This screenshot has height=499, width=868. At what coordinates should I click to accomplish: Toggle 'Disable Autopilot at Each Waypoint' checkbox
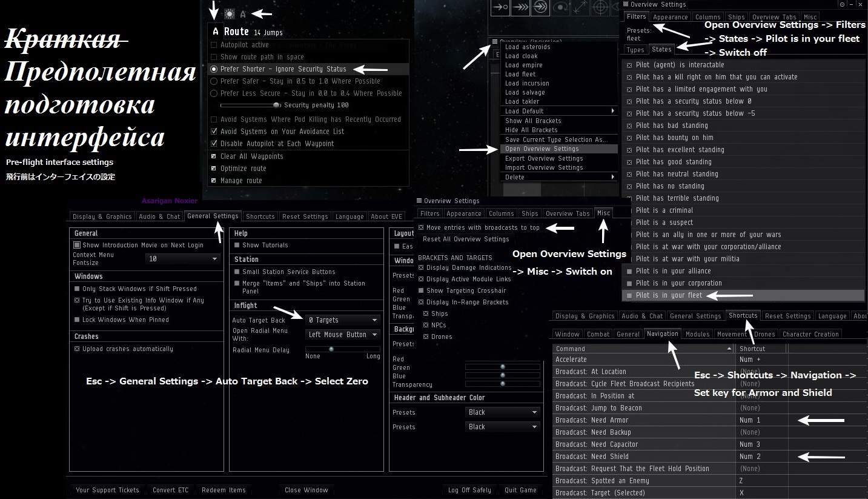click(214, 144)
